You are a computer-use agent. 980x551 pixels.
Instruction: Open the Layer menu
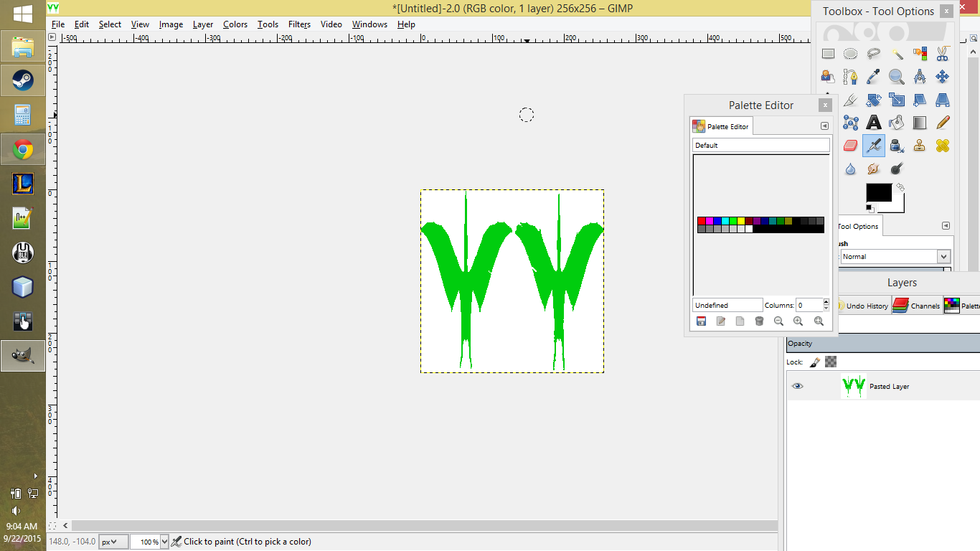203,24
